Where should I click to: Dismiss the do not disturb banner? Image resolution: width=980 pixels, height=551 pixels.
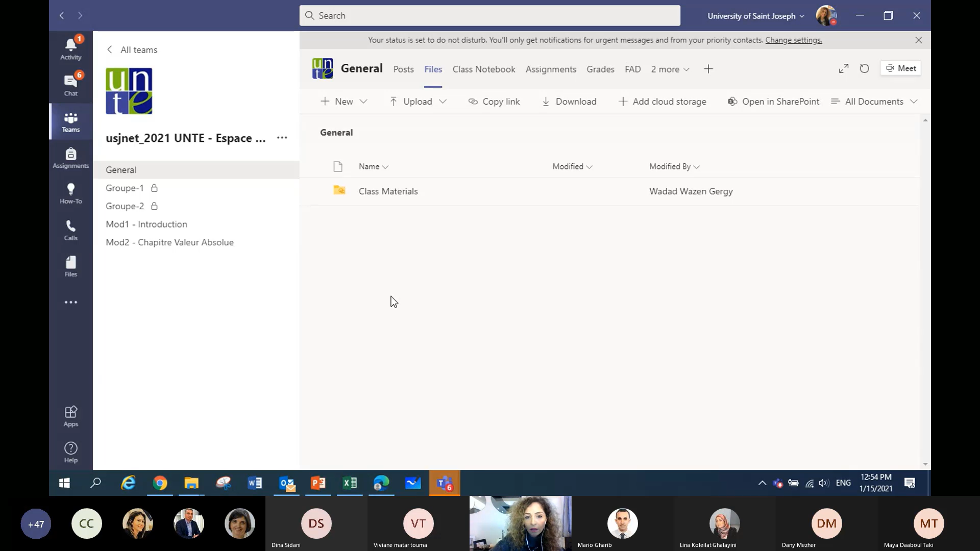(919, 40)
